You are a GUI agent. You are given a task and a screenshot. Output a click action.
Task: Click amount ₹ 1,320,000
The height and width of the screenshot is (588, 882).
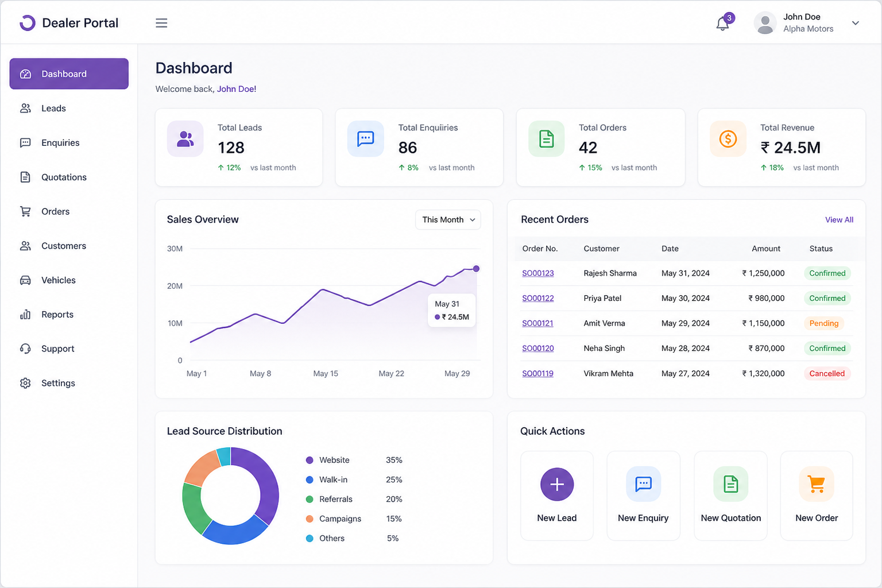coord(763,374)
